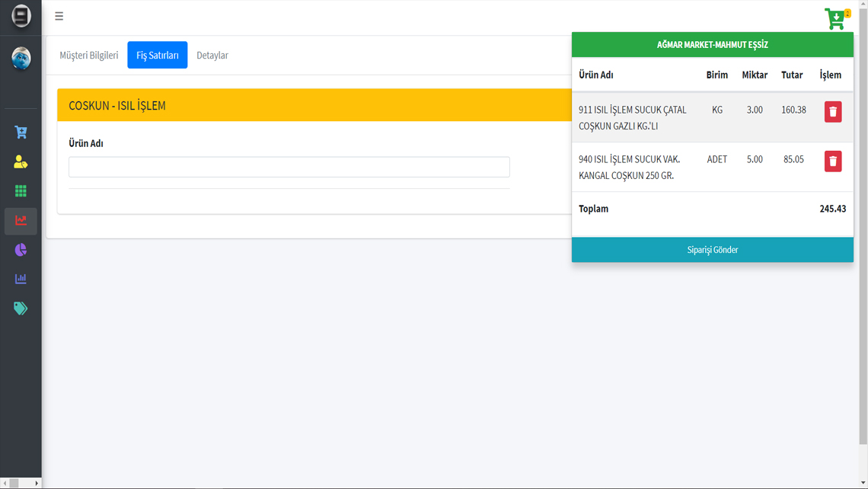868x489 pixels.
Task: Open the Detaylar tab
Action: coord(212,56)
